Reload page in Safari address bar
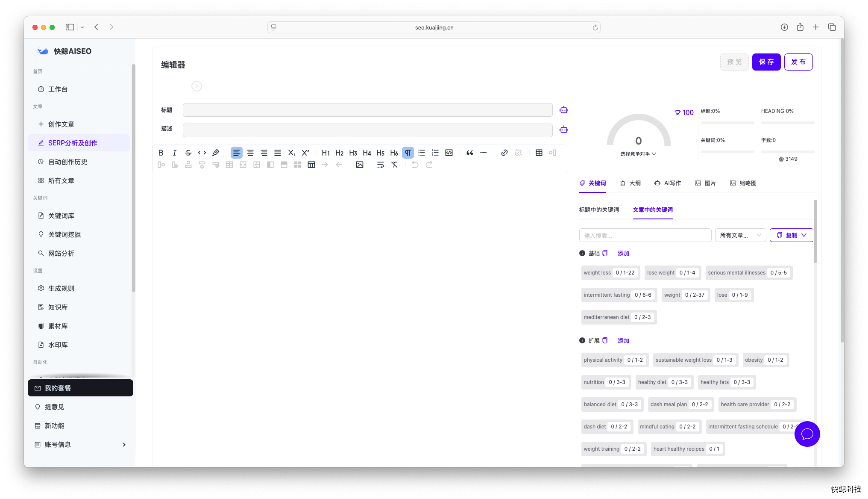This screenshot has height=499, width=868. [595, 27]
